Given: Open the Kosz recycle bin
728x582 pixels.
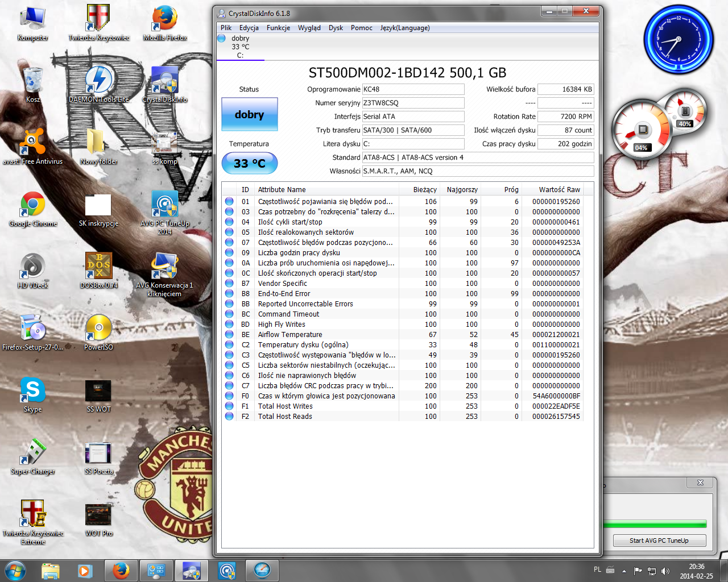Looking at the screenshot, I should (x=33, y=85).
